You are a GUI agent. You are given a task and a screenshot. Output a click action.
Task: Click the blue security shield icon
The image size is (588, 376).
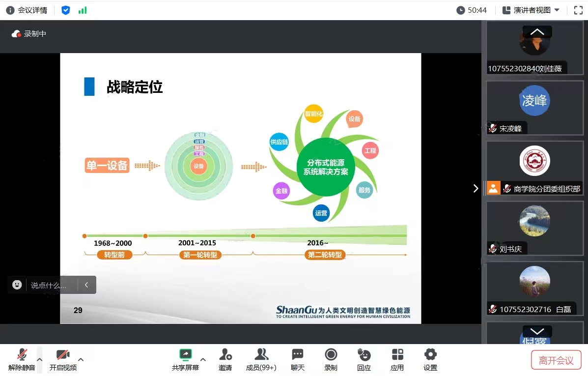coord(66,10)
